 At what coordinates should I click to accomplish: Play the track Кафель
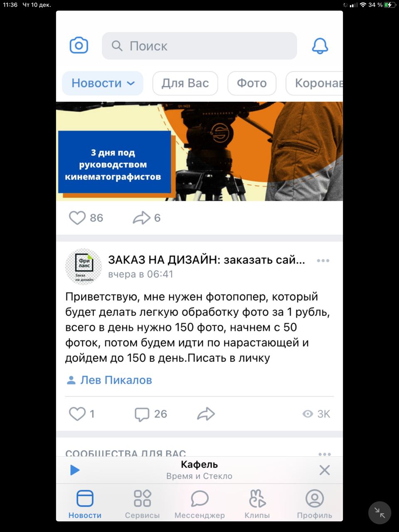click(x=75, y=470)
